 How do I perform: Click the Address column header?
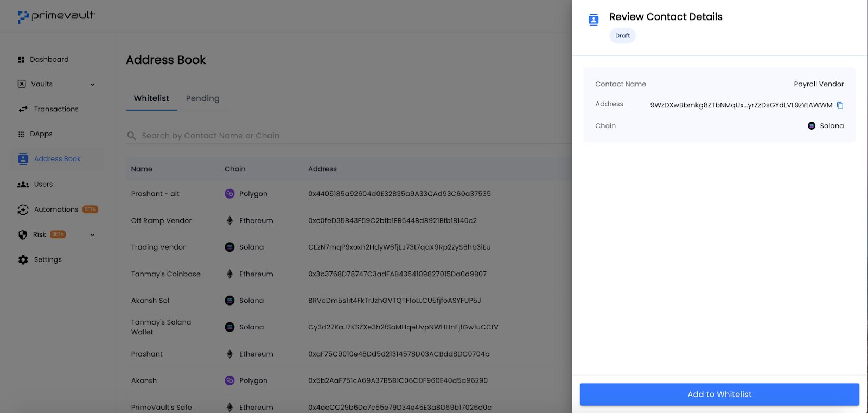coord(322,169)
